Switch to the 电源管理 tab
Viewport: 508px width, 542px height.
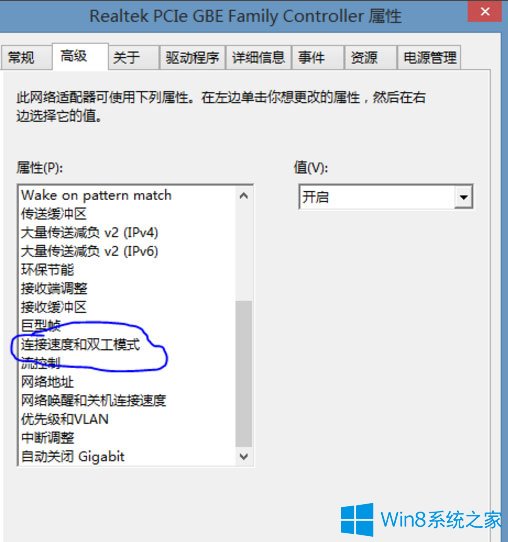429,58
